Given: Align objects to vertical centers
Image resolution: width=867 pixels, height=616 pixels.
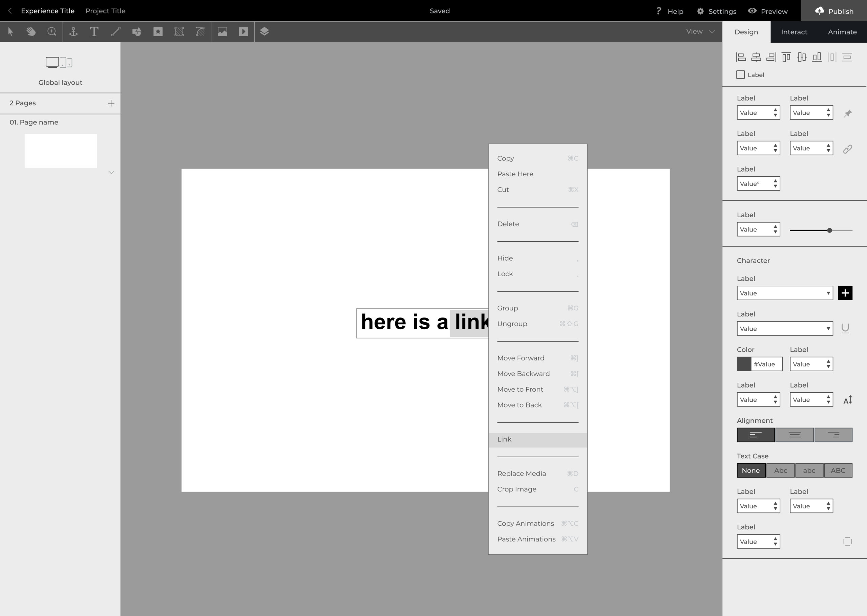Looking at the screenshot, I should coord(802,57).
